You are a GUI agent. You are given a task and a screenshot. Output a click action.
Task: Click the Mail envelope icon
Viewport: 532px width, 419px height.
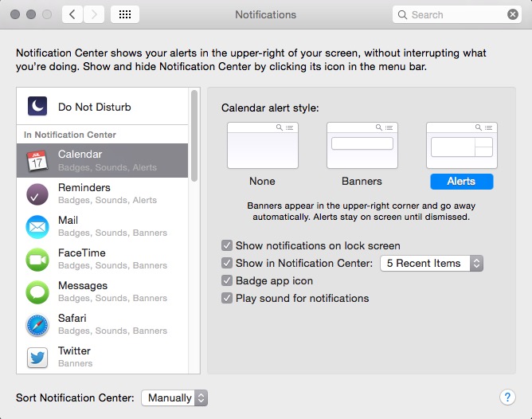click(37, 227)
